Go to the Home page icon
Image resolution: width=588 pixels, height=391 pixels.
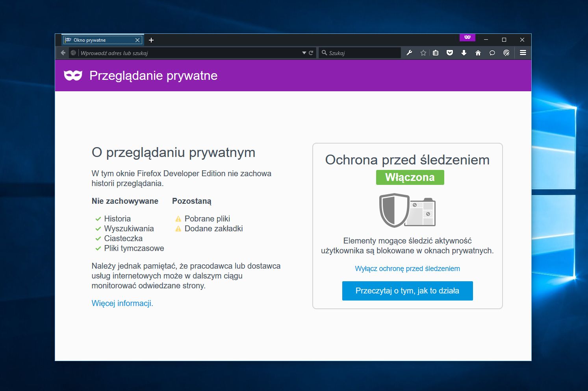coord(478,52)
